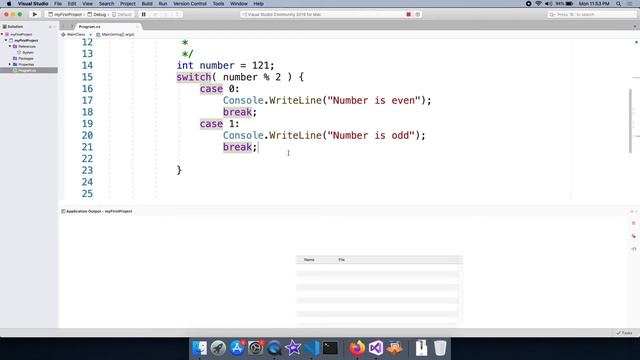The height and width of the screenshot is (360, 640).
Task: Stop the build with the red stop icon
Action: (408, 14)
